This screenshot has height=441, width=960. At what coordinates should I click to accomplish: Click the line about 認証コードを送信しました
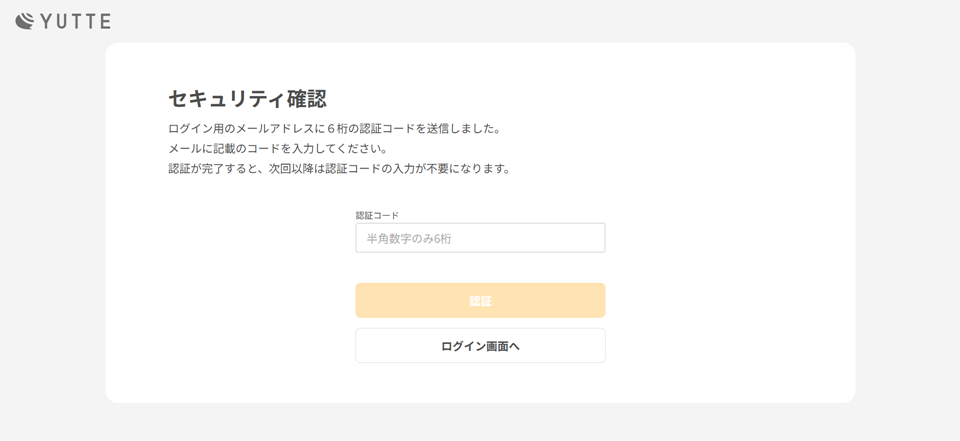[334, 129]
